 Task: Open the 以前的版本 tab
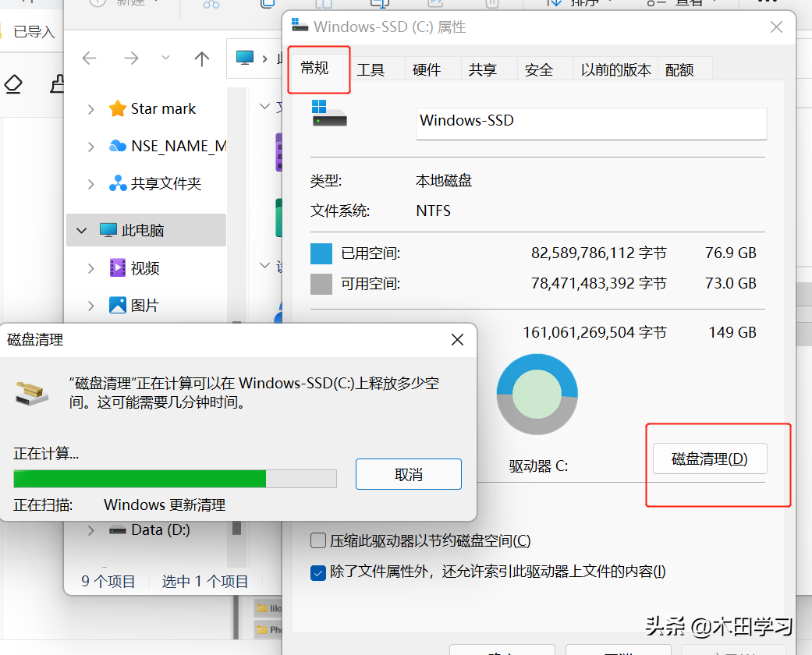pyautogui.click(x=615, y=69)
